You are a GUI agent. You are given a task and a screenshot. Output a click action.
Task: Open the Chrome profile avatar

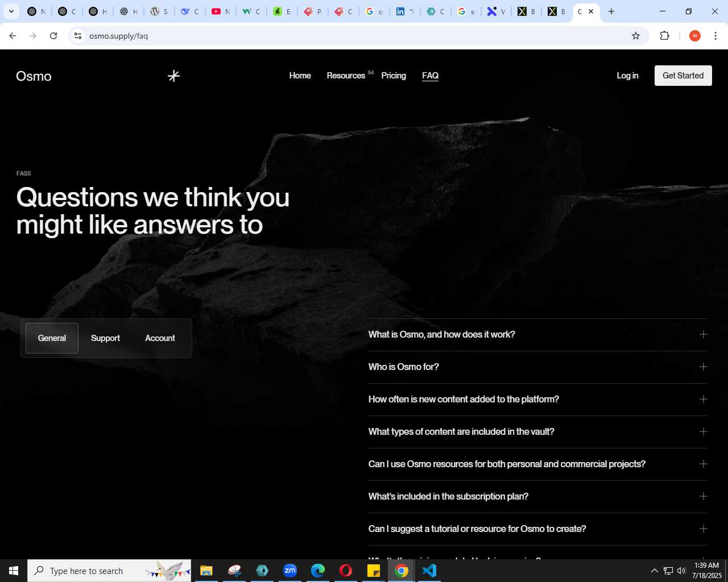click(694, 36)
